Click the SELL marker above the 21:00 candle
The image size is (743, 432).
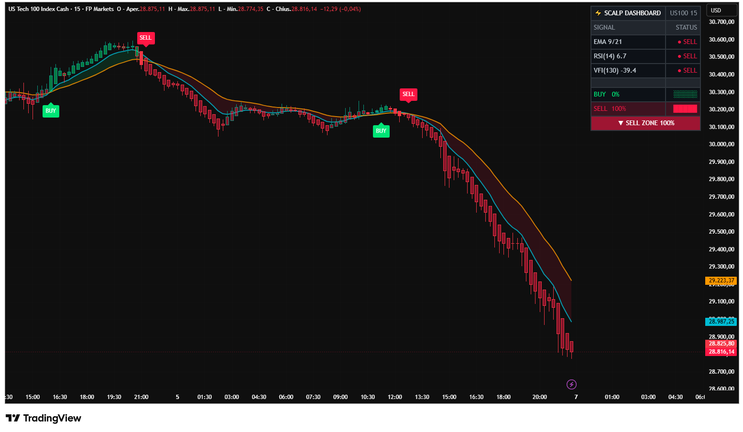point(145,38)
